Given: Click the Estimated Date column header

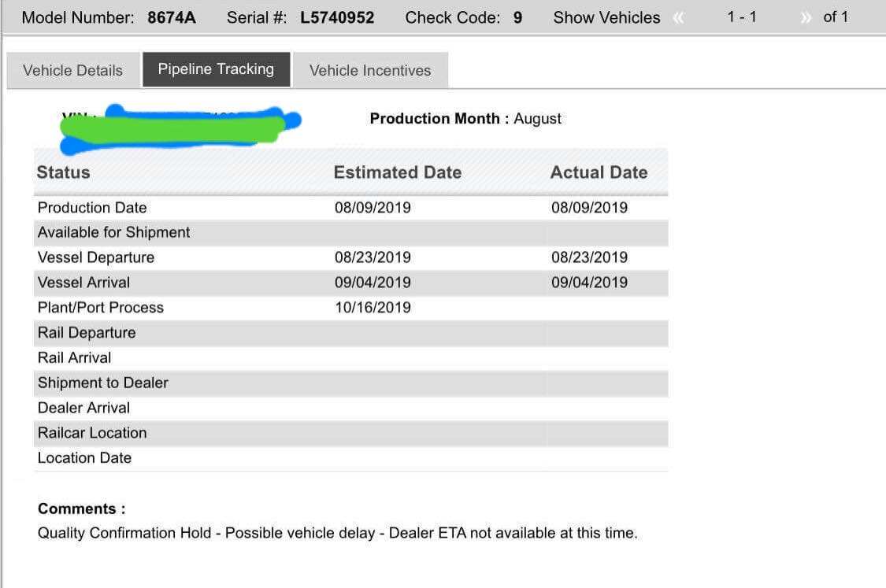Looking at the screenshot, I should pyautogui.click(x=398, y=172).
